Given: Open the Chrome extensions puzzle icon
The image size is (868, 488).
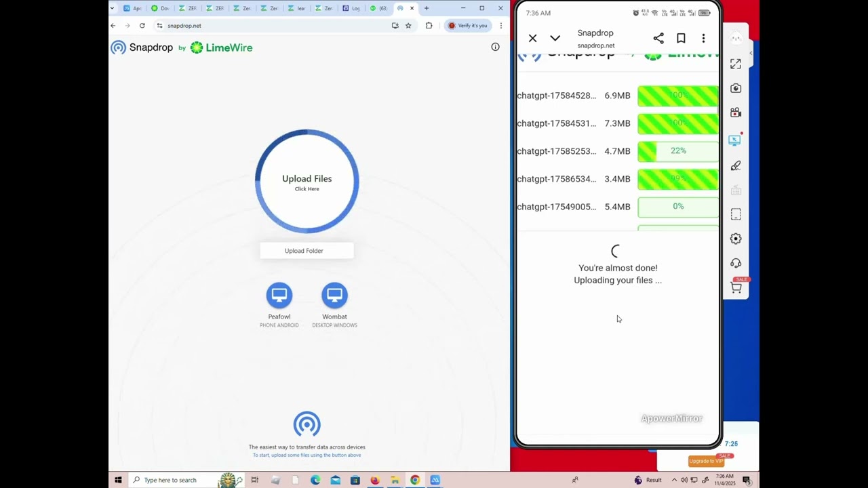Looking at the screenshot, I should [x=429, y=26].
